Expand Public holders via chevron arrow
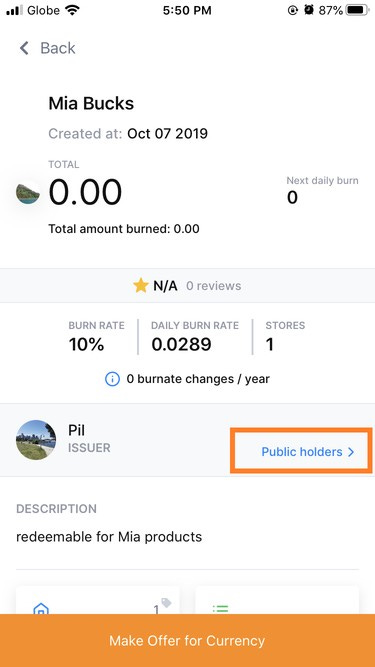This screenshot has height=667, width=375. pos(351,452)
